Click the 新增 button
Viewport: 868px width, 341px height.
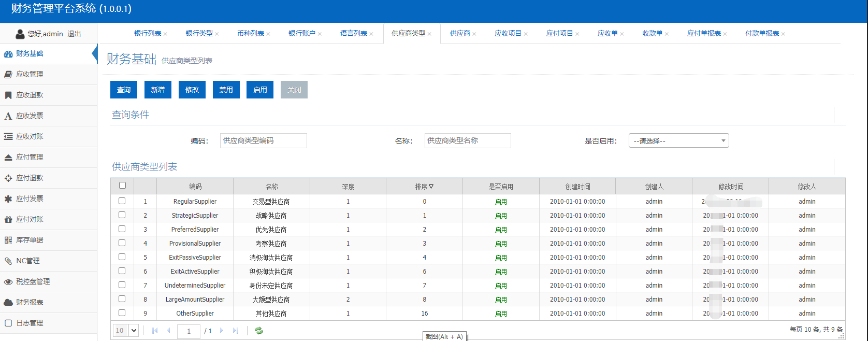click(x=158, y=90)
